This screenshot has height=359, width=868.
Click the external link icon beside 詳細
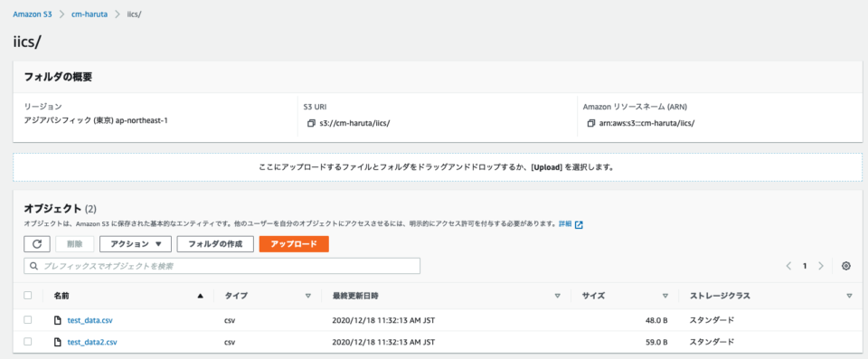coord(579,224)
